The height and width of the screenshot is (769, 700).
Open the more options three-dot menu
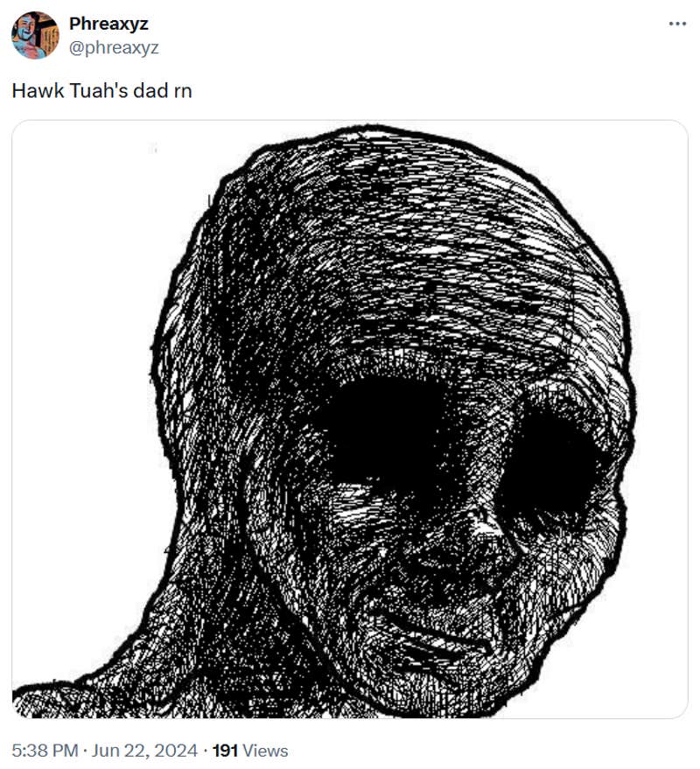[677, 24]
